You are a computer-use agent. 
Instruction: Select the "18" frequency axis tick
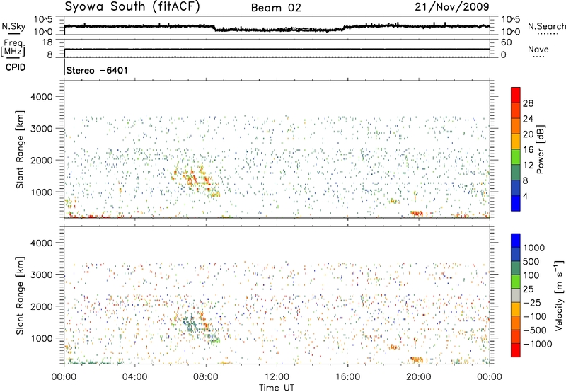pos(47,42)
